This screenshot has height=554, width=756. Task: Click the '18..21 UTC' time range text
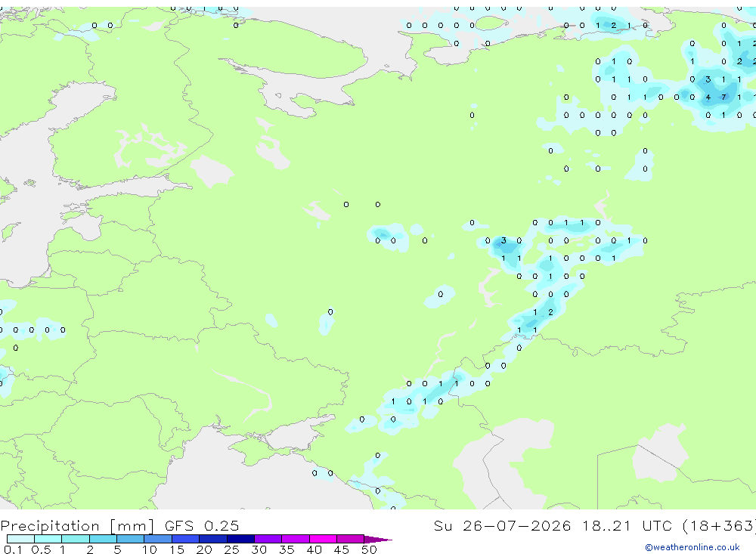point(627,525)
